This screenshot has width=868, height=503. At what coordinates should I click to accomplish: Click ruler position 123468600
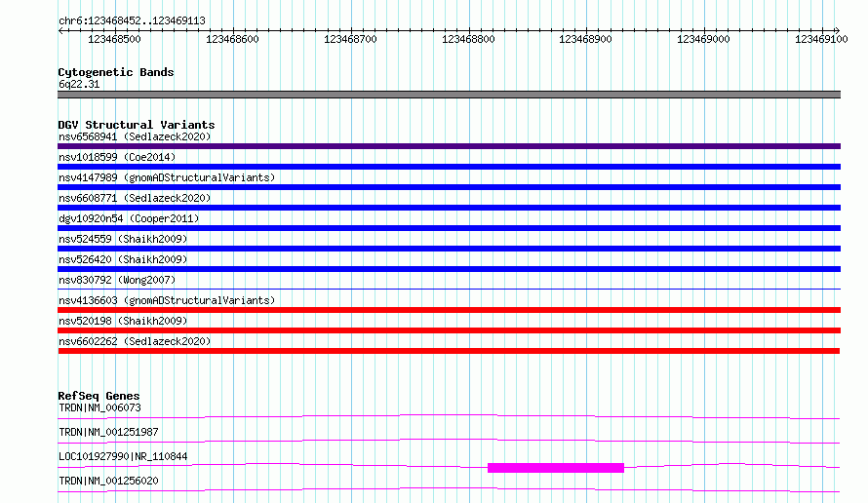pyautogui.click(x=232, y=39)
